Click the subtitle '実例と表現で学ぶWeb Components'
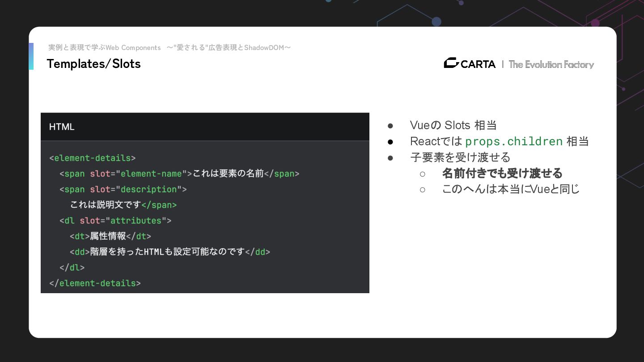Viewport: 644px width, 362px height. [x=105, y=47]
